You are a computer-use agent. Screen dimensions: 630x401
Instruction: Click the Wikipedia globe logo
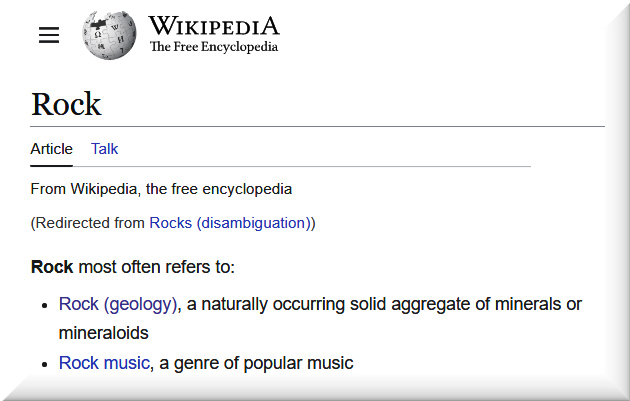click(x=110, y=35)
